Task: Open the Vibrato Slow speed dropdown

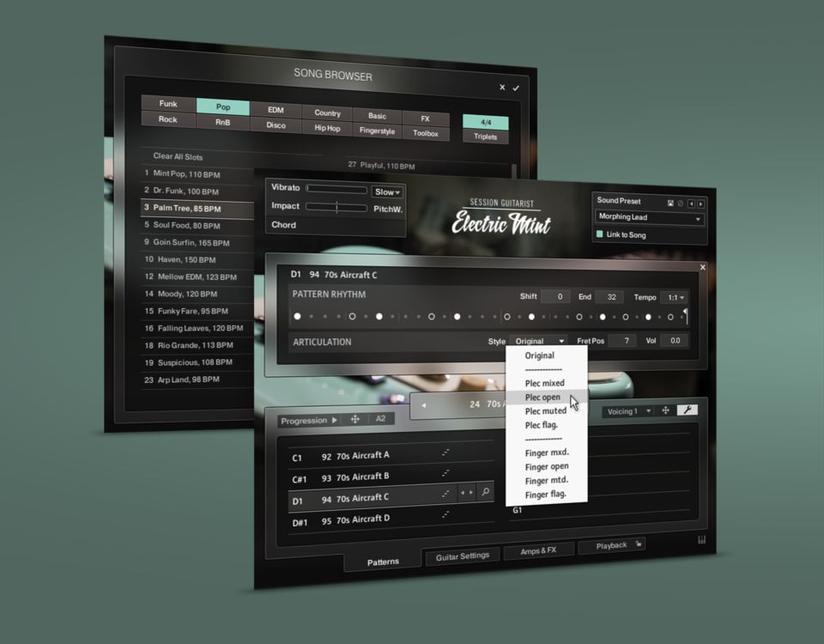Action: pos(387,191)
